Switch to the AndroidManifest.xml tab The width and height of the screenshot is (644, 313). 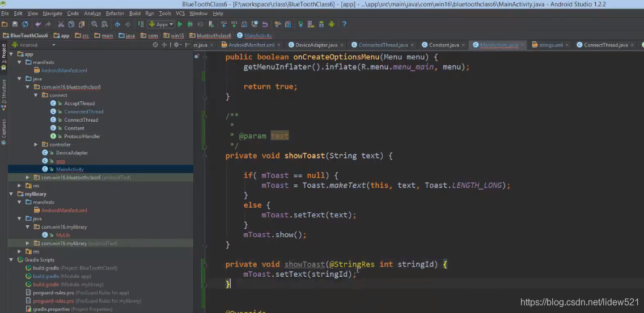[251, 45]
